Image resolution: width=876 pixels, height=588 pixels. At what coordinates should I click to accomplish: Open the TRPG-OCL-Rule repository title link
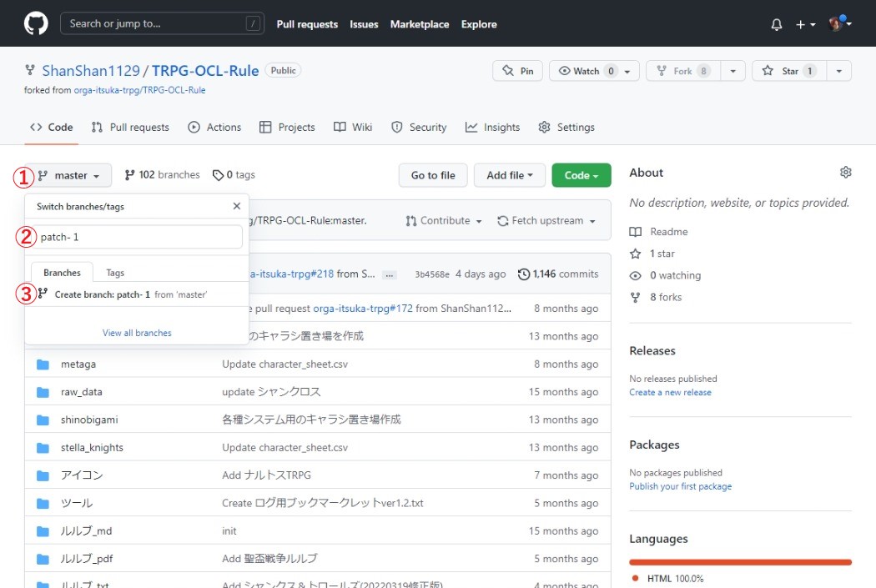205,71
